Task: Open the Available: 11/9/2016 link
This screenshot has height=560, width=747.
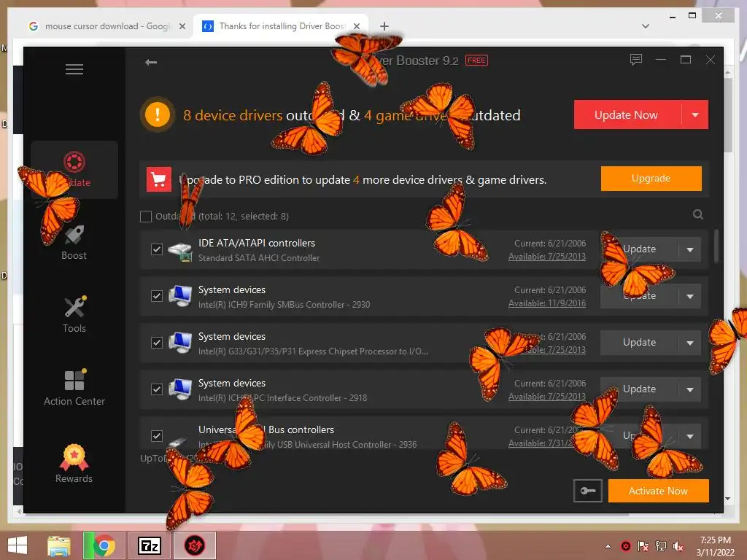Action: point(547,303)
